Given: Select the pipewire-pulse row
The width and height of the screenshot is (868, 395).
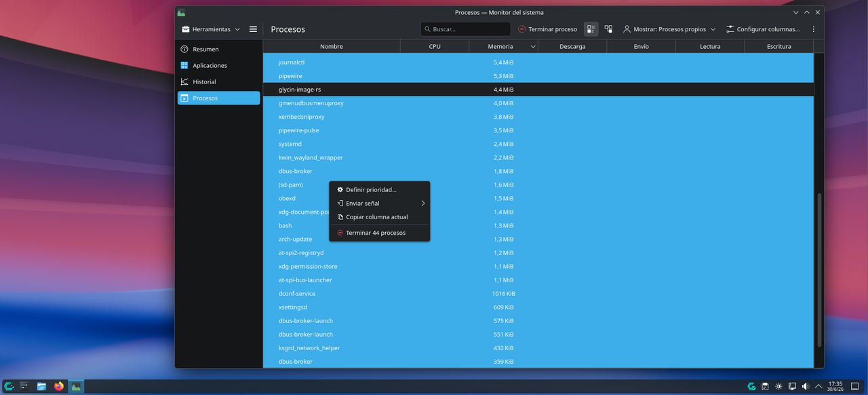Looking at the screenshot, I should 538,130.
